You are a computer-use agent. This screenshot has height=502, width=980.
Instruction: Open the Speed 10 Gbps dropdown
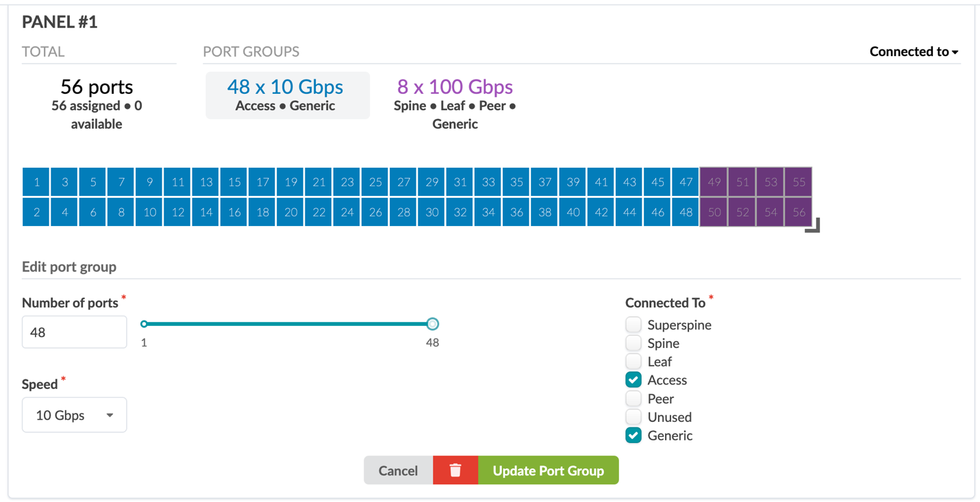tap(74, 415)
